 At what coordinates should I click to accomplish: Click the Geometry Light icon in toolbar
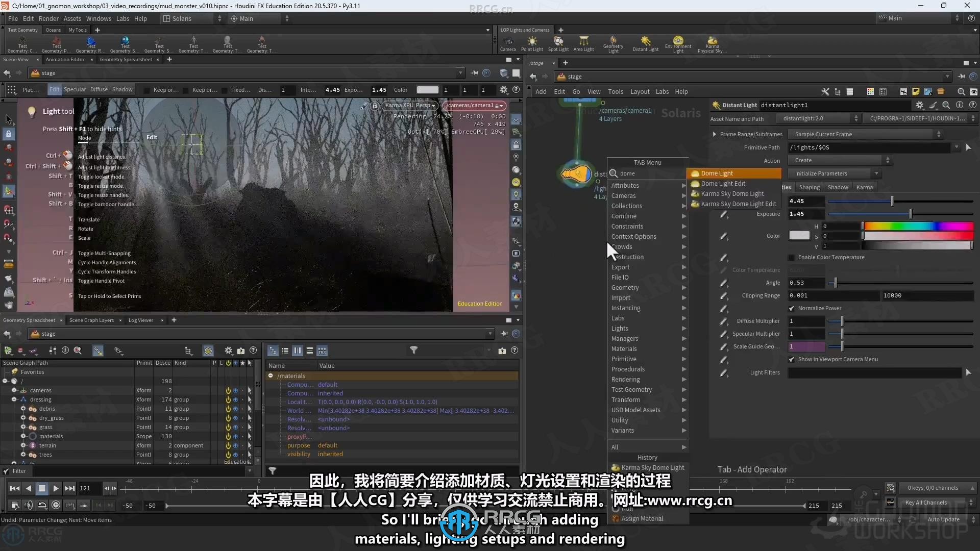click(613, 42)
